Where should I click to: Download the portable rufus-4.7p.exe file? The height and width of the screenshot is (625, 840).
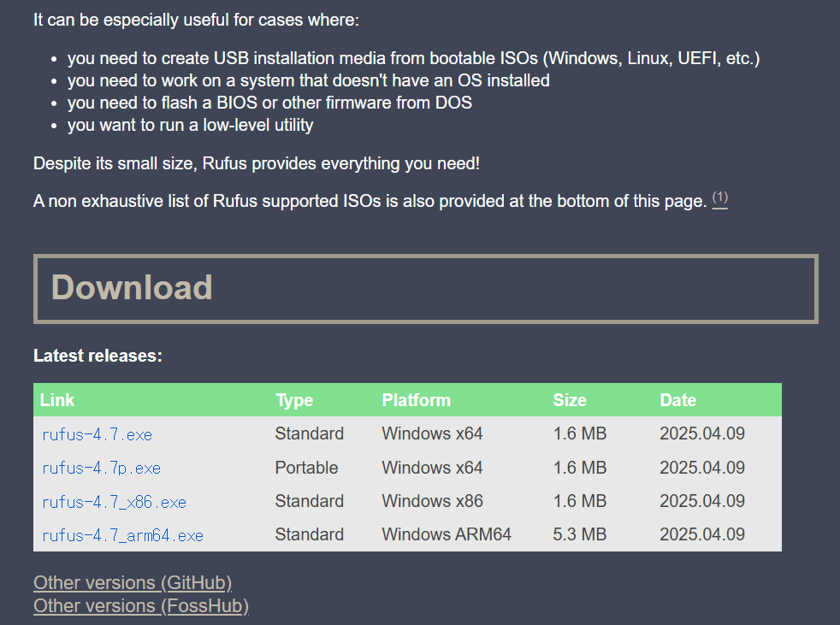(x=101, y=468)
